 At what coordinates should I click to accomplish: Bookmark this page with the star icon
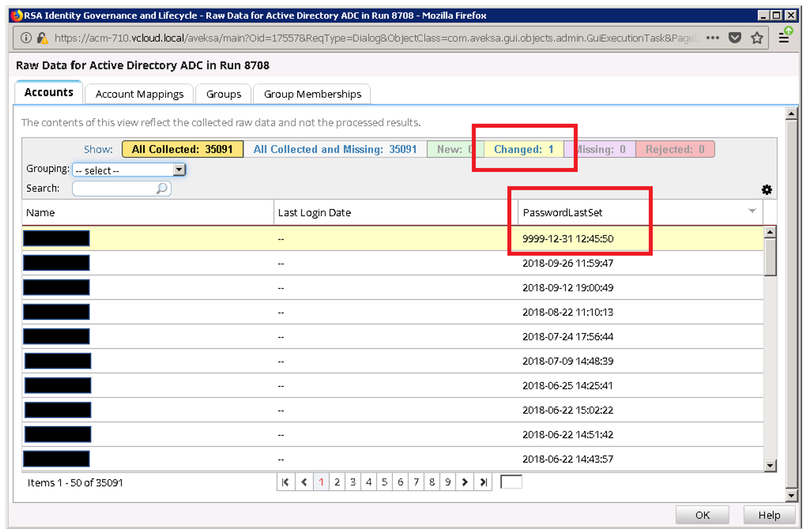coord(757,38)
